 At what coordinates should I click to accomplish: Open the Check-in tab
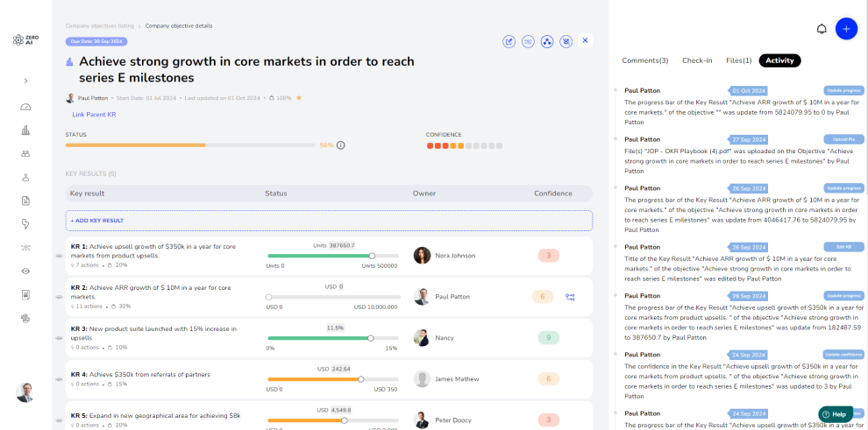pyautogui.click(x=697, y=60)
